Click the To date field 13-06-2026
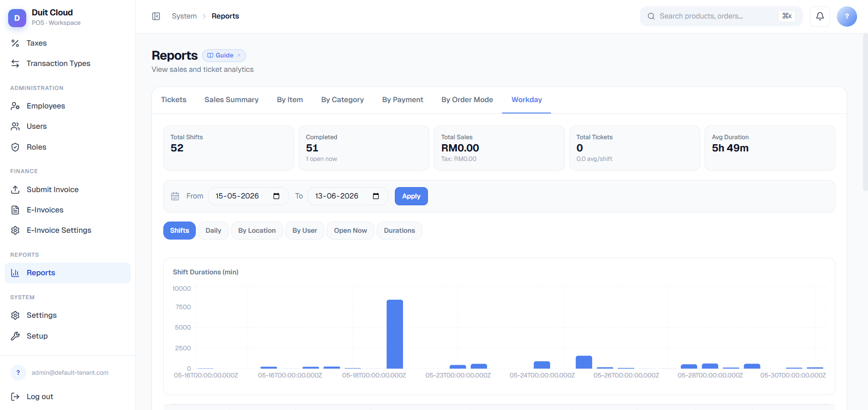The width and height of the screenshot is (868, 410). (x=347, y=196)
